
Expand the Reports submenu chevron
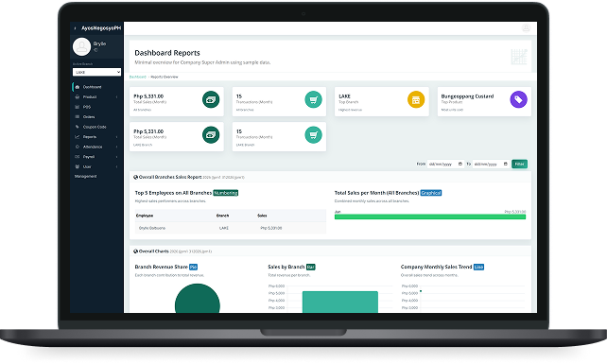click(116, 137)
